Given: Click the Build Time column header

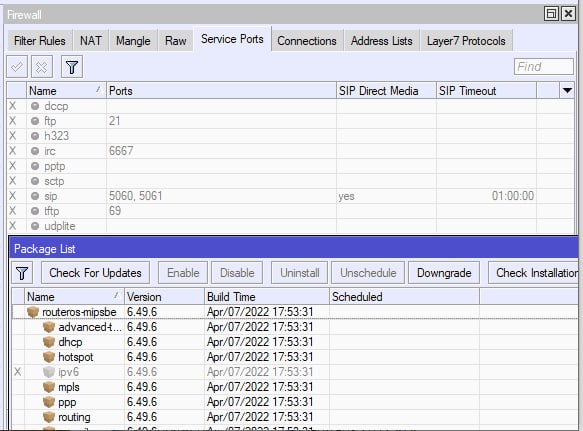Looking at the screenshot, I should (267, 297).
